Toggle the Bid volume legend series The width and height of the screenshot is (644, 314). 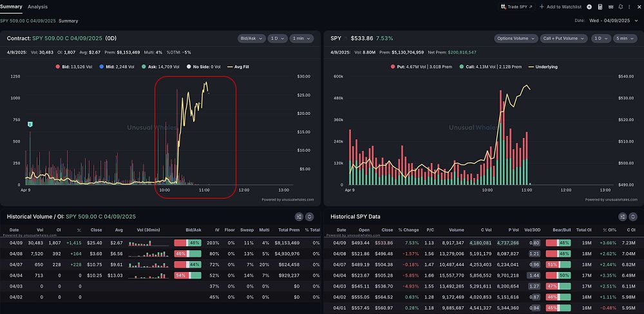pyautogui.click(x=74, y=66)
